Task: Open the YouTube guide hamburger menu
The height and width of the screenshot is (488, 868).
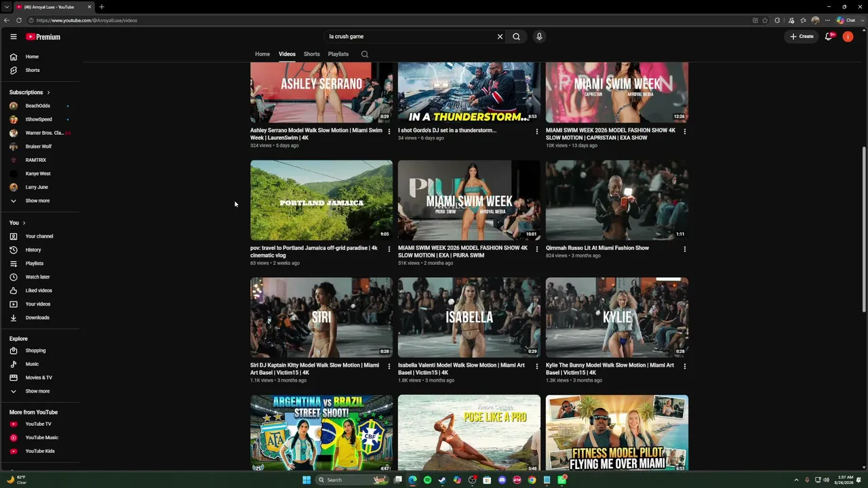Action: click(x=13, y=37)
